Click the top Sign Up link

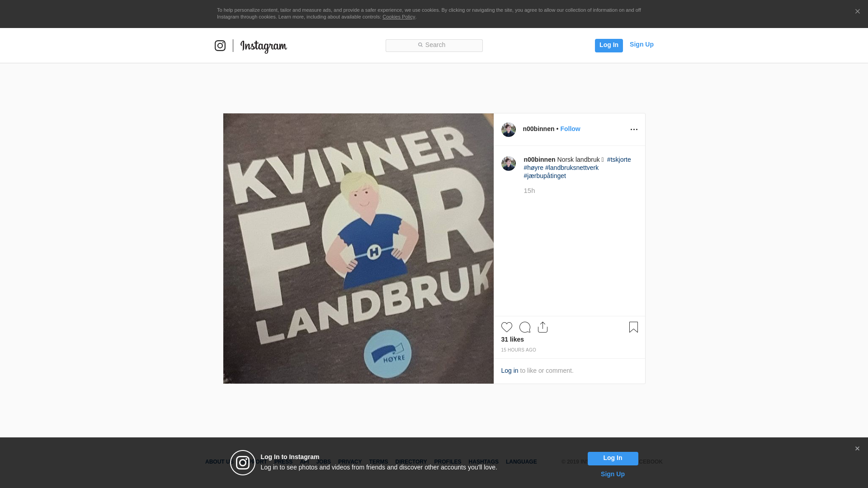[641, 44]
